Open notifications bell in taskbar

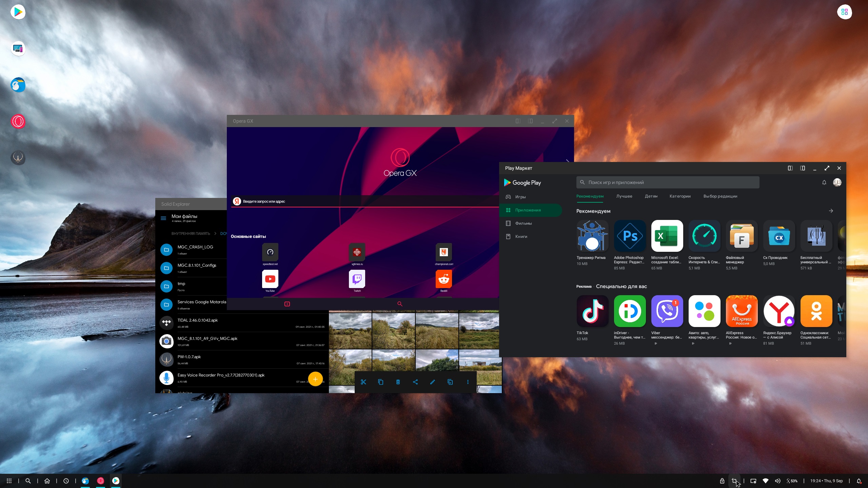859,481
